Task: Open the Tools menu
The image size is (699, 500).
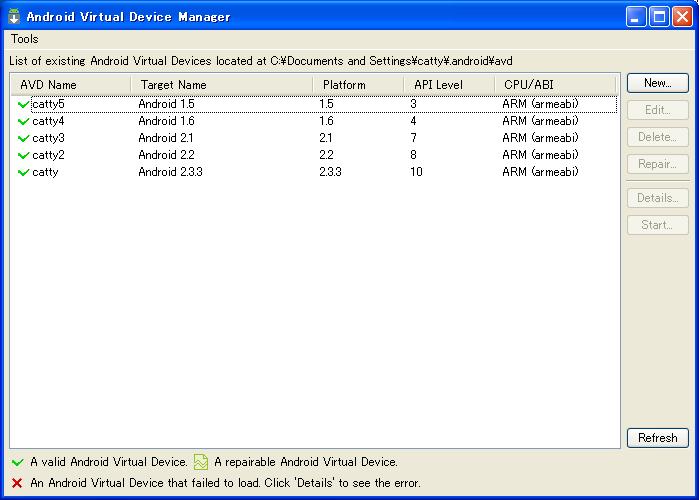Action: click(x=25, y=39)
